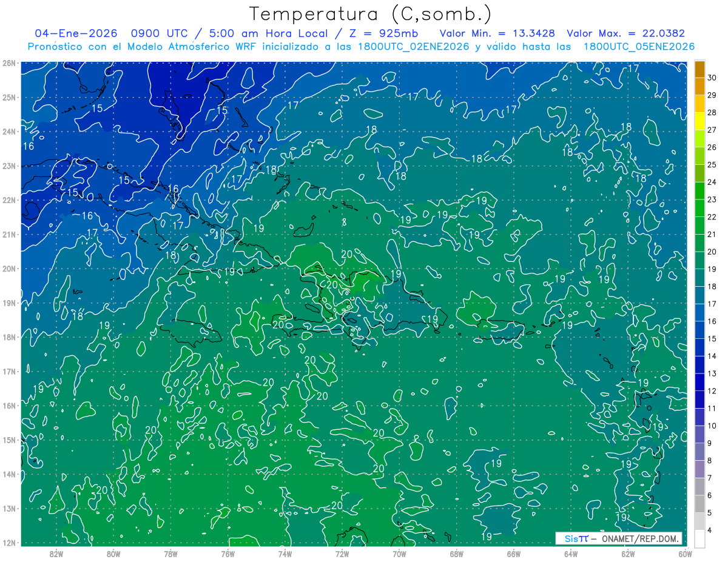Click the colorbar scale label "28"
This screenshot has height=562, width=728.
coord(712,113)
